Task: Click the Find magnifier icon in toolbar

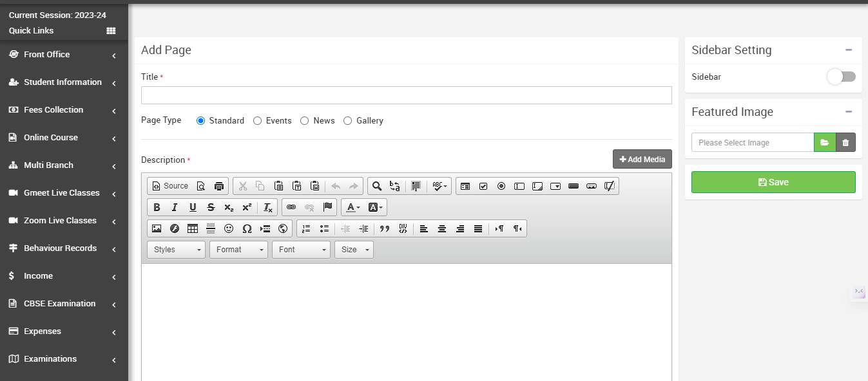Action: click(x=377, y=186)
